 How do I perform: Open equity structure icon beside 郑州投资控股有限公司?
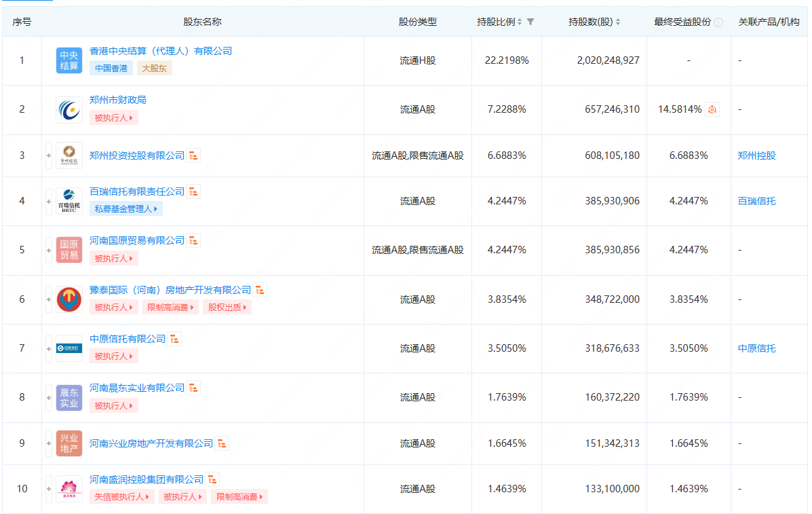point(194,155)
